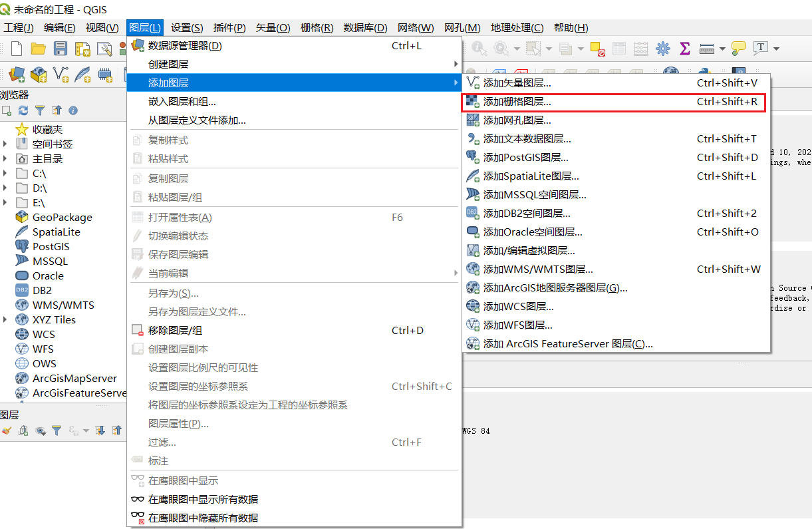Expand the 空间书签 tree node
Screen dimensions: 812x529
[5, 144]
